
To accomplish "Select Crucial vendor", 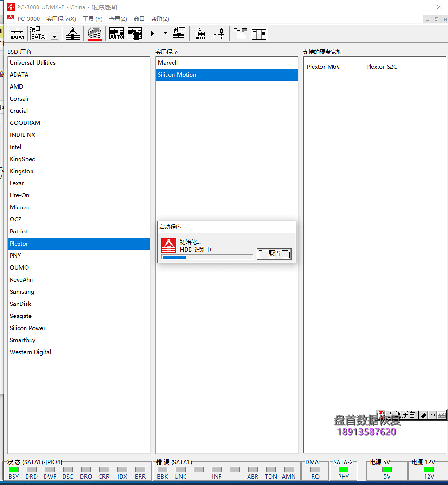I will (79, 111).
